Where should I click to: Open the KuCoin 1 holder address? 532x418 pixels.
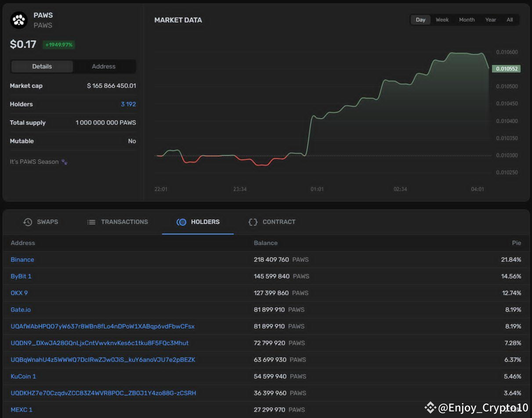coord(23,377)
